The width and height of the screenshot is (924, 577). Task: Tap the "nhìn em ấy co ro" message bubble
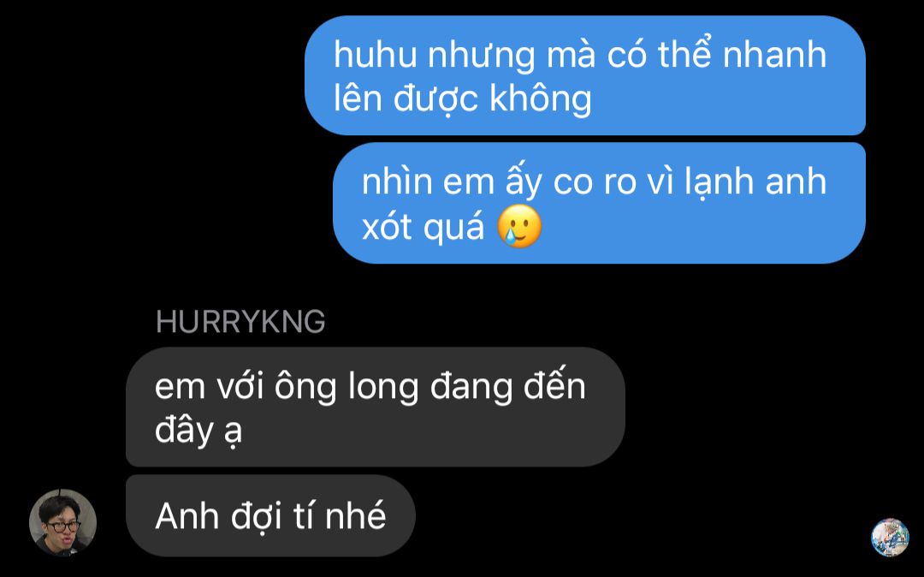pos(599,203)
